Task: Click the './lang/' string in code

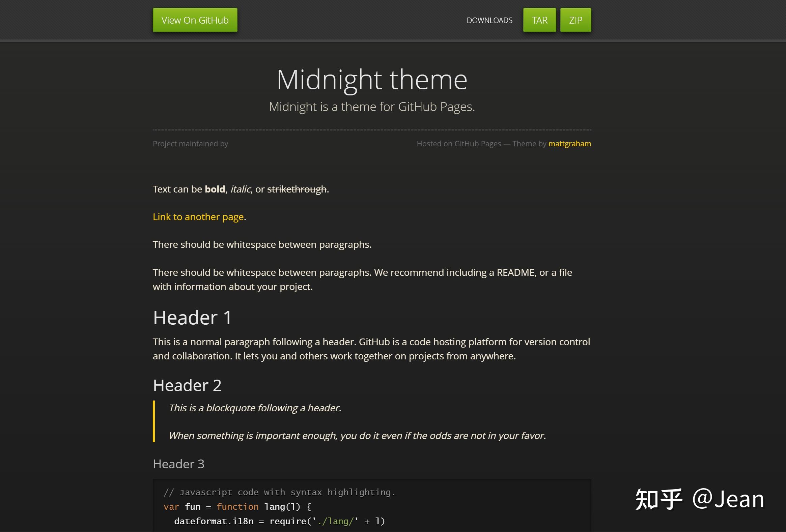Action: click(336, 522)
